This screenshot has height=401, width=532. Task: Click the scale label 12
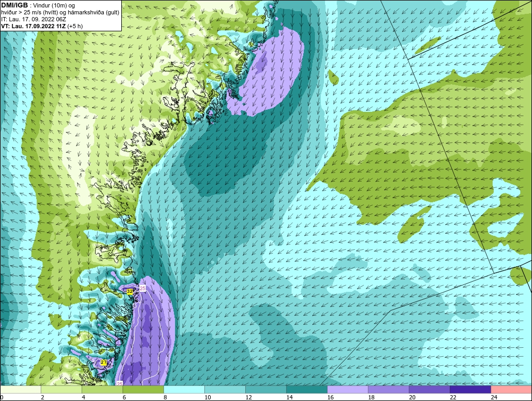click(x=248, y=397)
